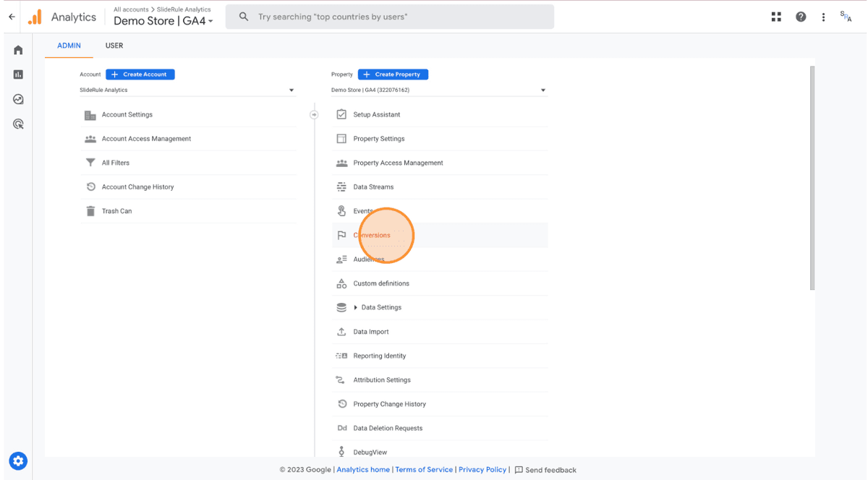
Task: Open the three-dot more options menu
Action: coord(823,17)
